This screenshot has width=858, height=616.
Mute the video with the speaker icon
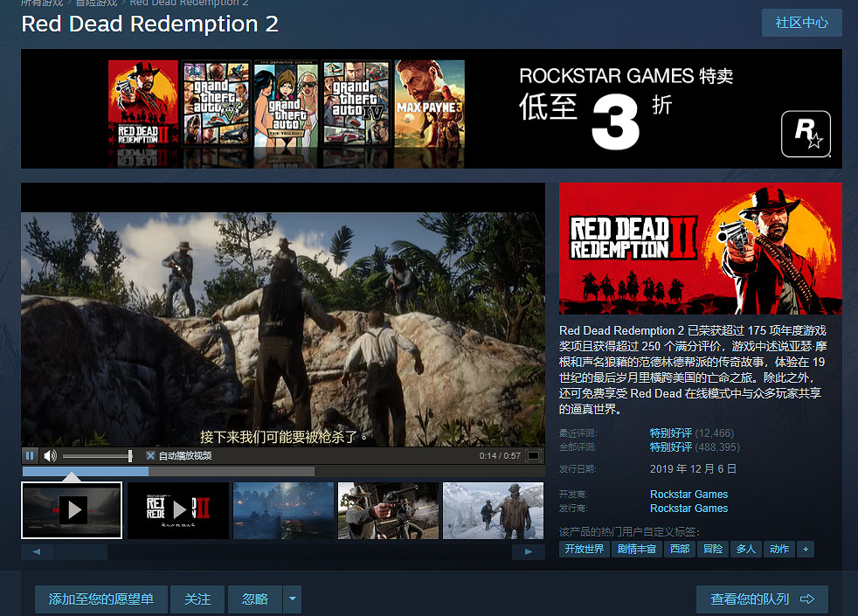(x=50, y=455)
